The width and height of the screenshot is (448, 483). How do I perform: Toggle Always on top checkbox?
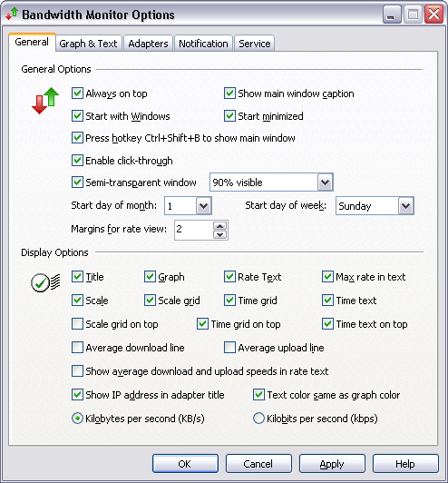click(x=77, y=93)
